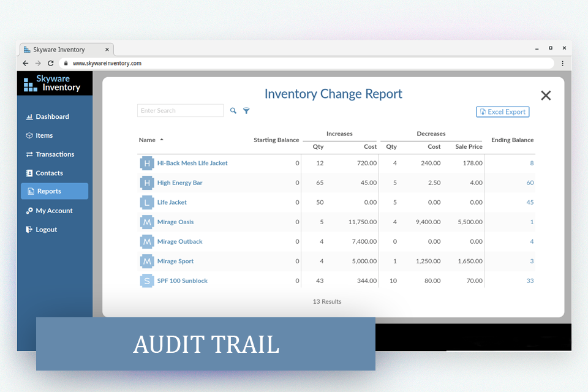This screenshot has width=588, height=392.
Task: Click the site padlock icon
Action: pos(66,63)
